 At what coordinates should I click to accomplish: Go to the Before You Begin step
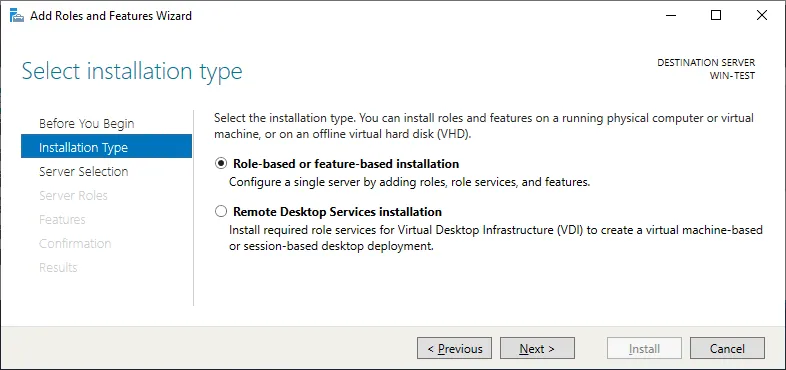pos(87,123)
